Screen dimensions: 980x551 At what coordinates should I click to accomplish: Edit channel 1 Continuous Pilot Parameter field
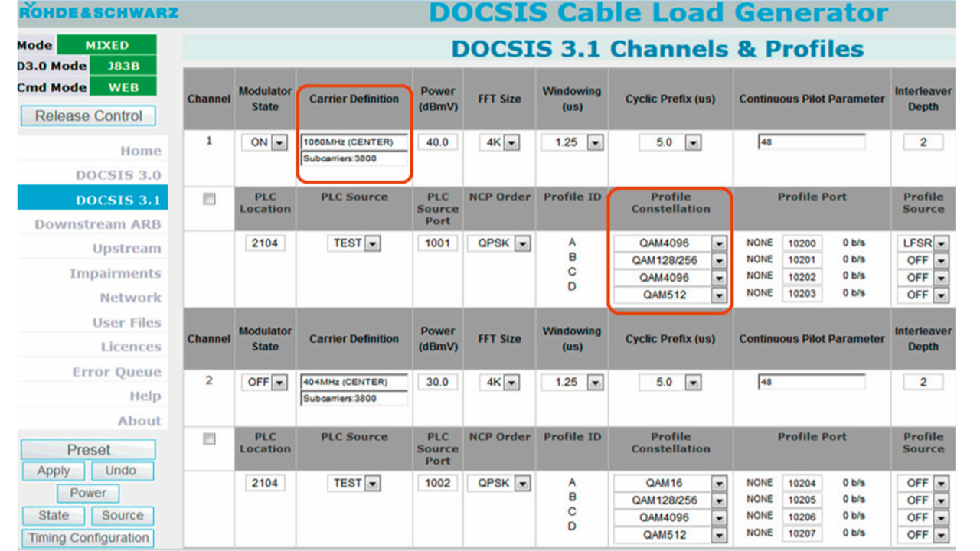click(812, 142)
